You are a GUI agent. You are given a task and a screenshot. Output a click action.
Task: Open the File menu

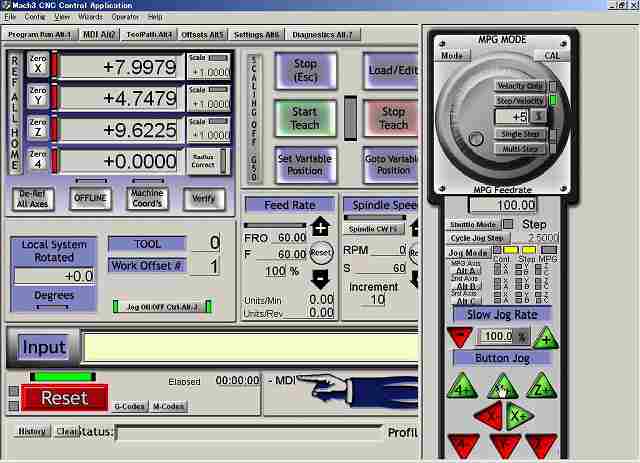[10, 17]
